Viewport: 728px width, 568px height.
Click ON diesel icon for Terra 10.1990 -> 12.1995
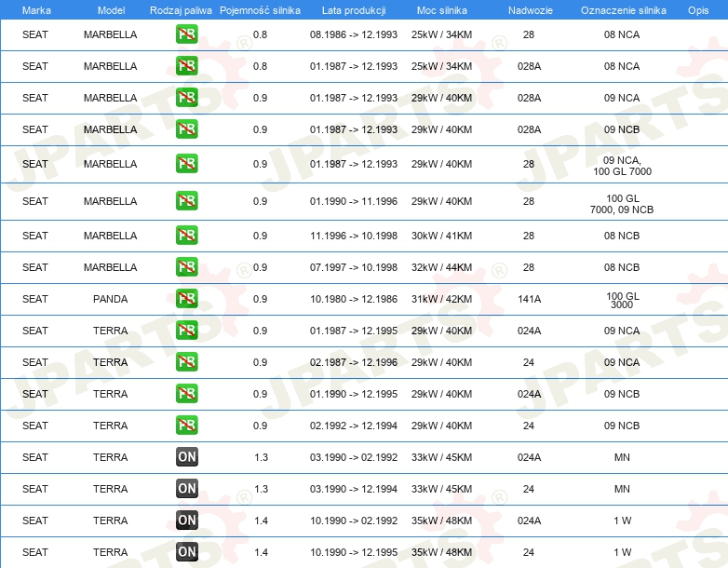coord(186,552)
